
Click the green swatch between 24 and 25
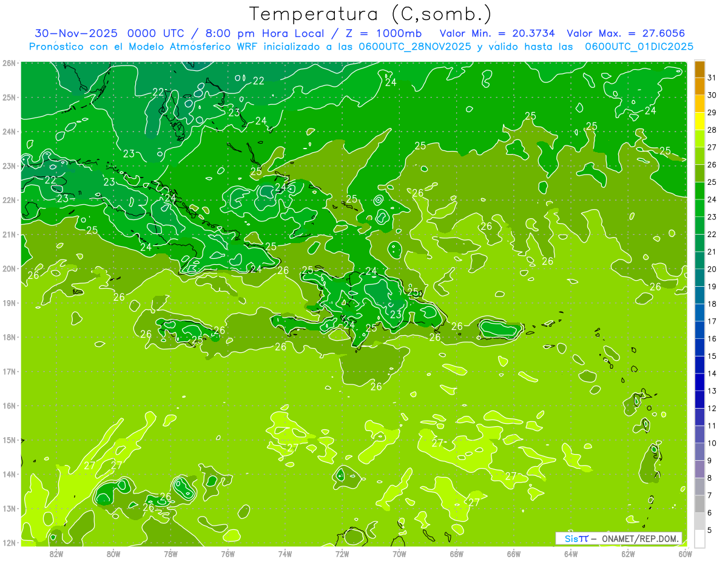click(x=699, y=191)
